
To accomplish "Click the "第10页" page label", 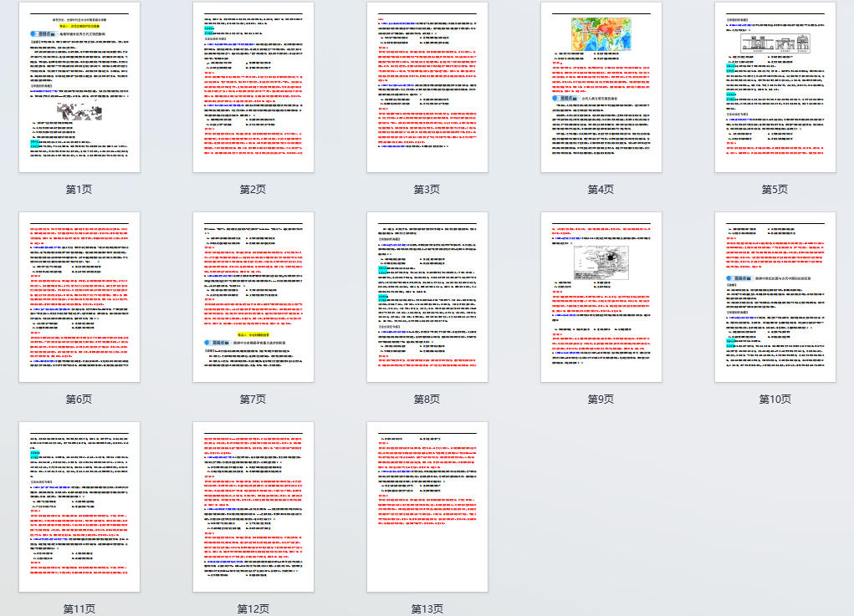I will tap(775, 400).
